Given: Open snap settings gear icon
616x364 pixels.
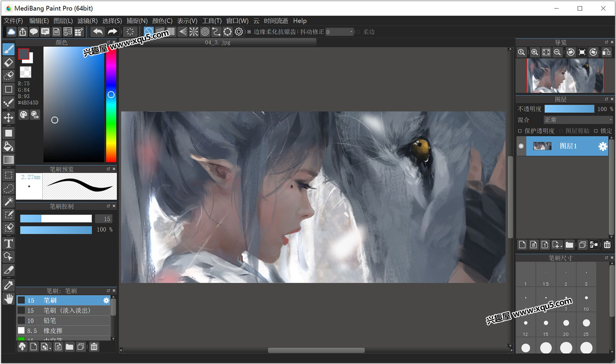Looking at the screenshot, I should (239, 32).
